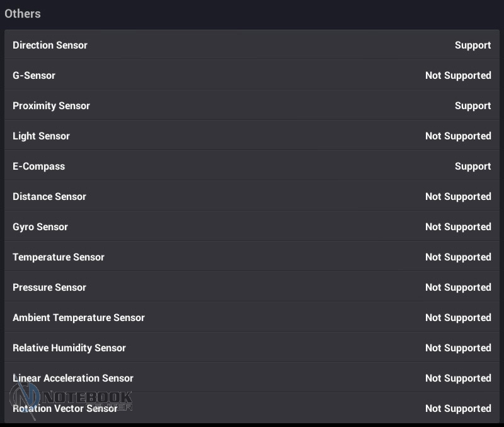Screen dimensions: 504x427
Task: Tap the Support status for Direction Sensor
Action: [472, 45]
